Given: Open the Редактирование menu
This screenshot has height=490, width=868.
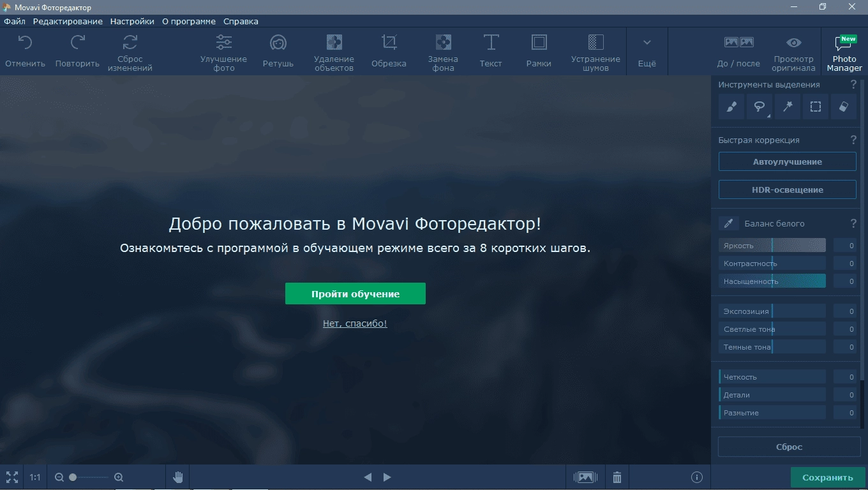Looking at the screenshot, I should (68, 21).
